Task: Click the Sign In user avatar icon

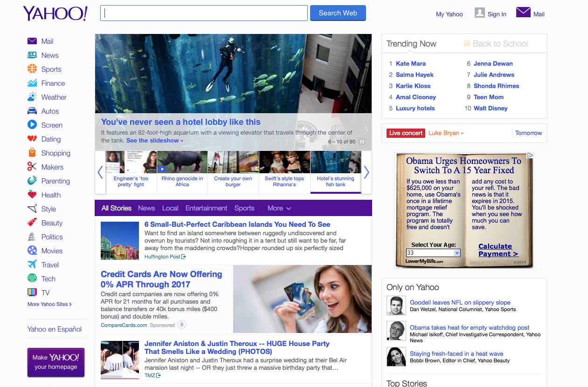Action: click(x=480, y=13)
